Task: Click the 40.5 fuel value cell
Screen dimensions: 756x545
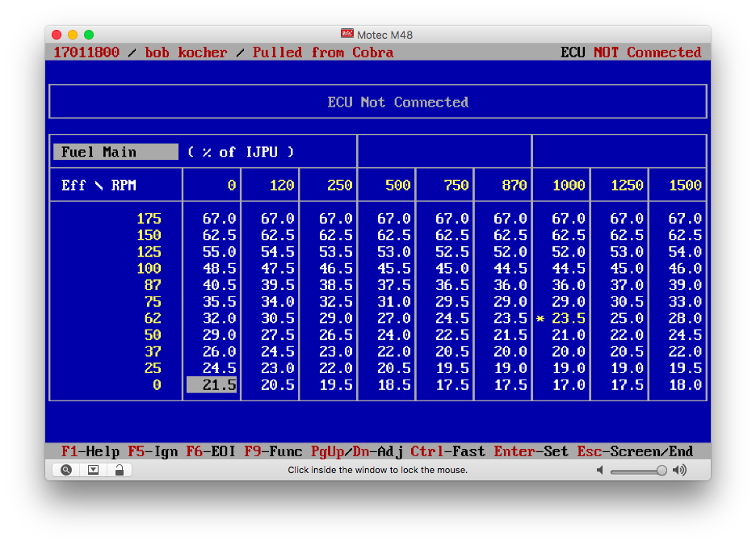Action: (220, 285)
